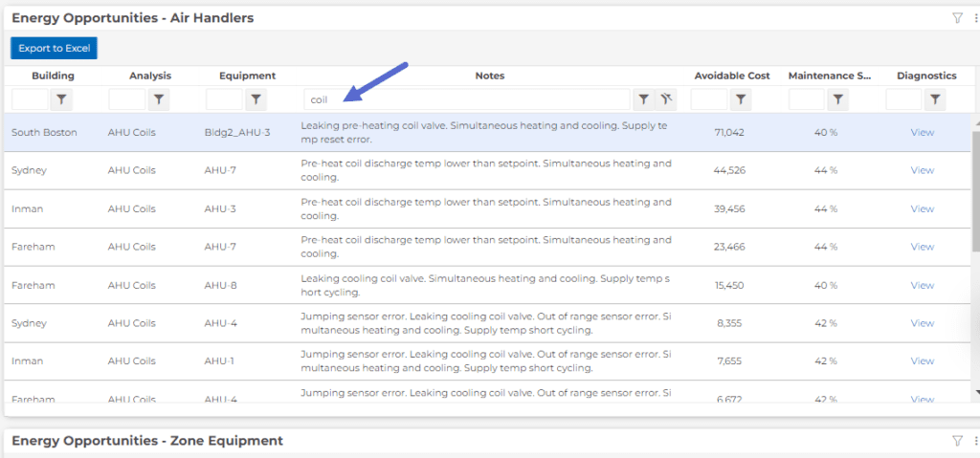Image resolution: width=980 pixels, height=458 pixels.
Task: Sort by the Building column header
Action: 54,76
